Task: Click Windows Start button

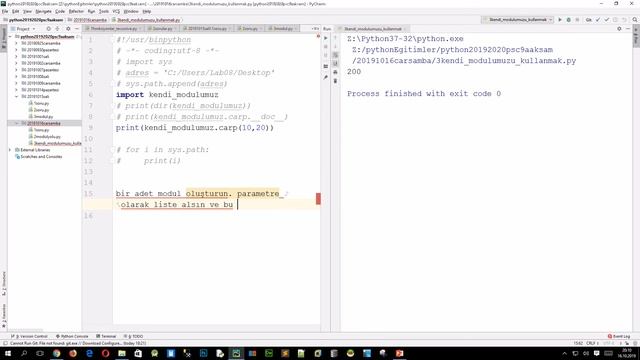Action: tap(7, 353)
